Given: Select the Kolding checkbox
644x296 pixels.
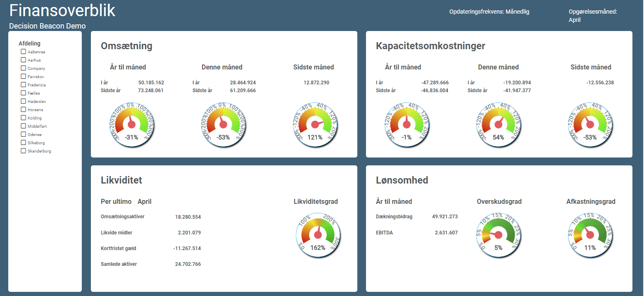Looking at the screenshot, I should (24, 118).
